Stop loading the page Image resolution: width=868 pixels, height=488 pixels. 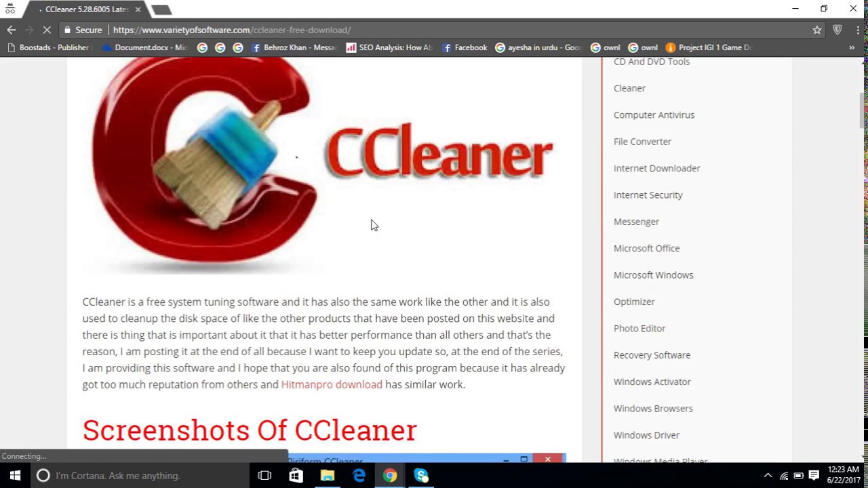pyautogui.click(x=47, y=30)
